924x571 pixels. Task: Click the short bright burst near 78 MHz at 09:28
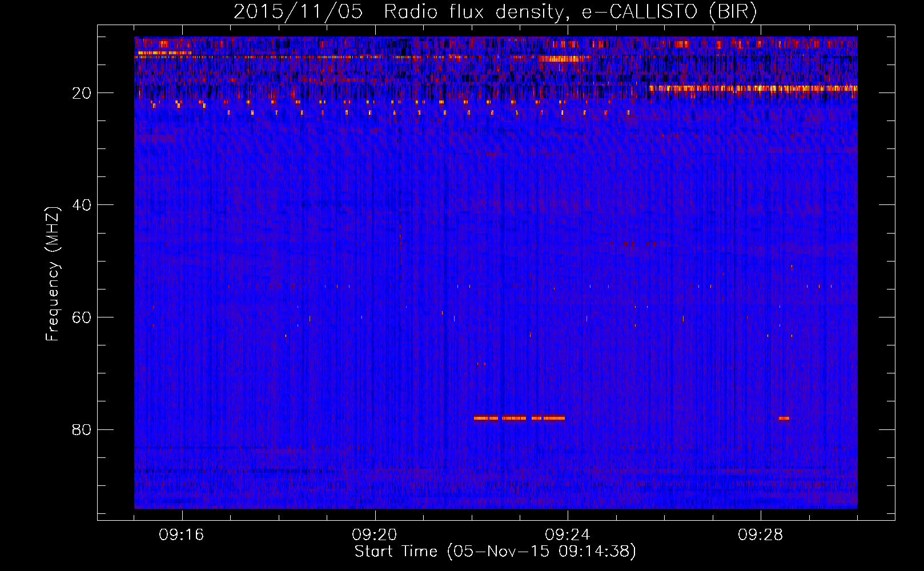(x=784, y=418)
